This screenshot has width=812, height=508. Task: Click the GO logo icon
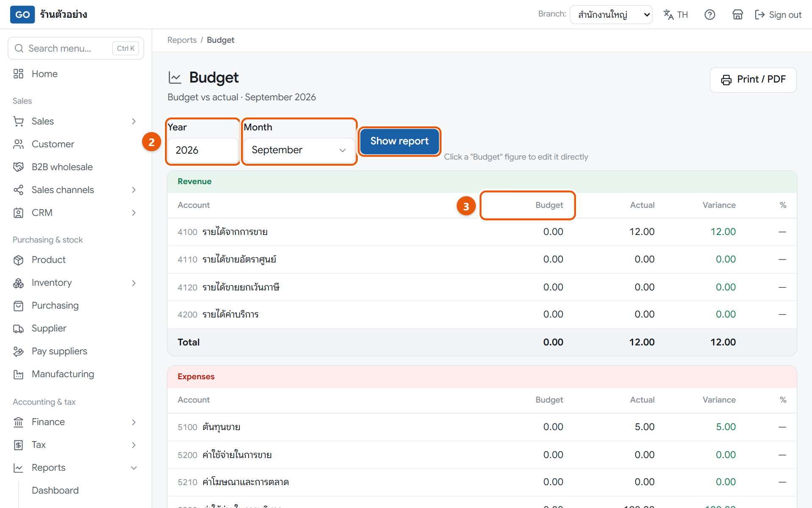[x=22, y=14]
